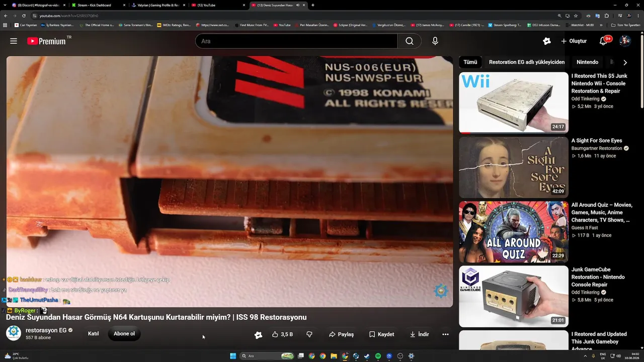Screen dimensions: 644x362
Task: Open the YouTube guide hamburger menu
Action: [14, 41]
